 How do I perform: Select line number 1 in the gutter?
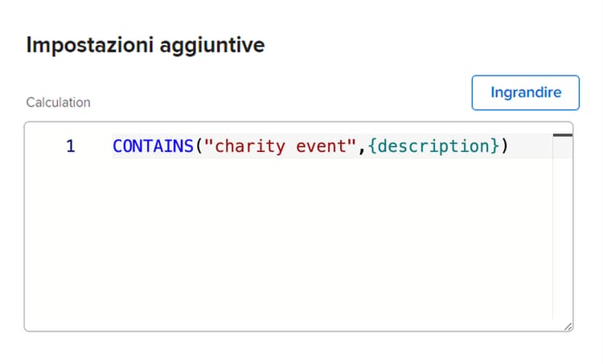[x=71, y=146]
